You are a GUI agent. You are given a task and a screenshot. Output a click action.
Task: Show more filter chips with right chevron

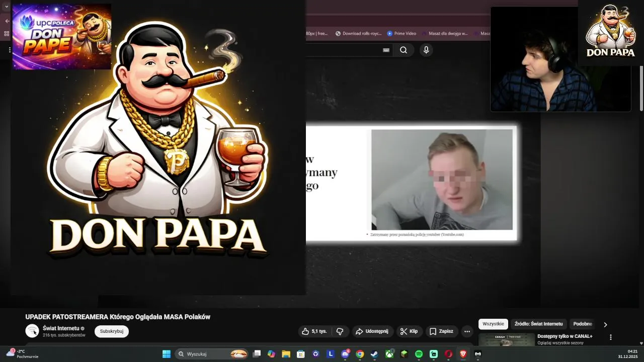(605, 324)
